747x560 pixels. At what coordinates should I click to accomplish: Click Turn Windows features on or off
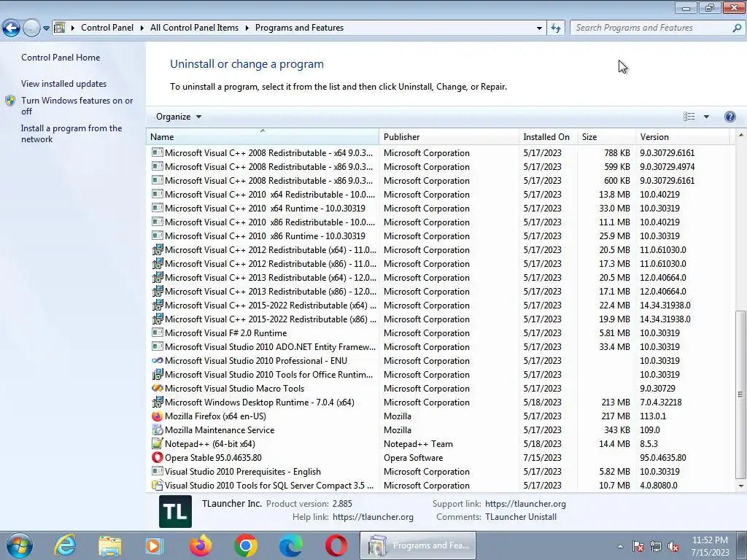(x=77, y=106)
